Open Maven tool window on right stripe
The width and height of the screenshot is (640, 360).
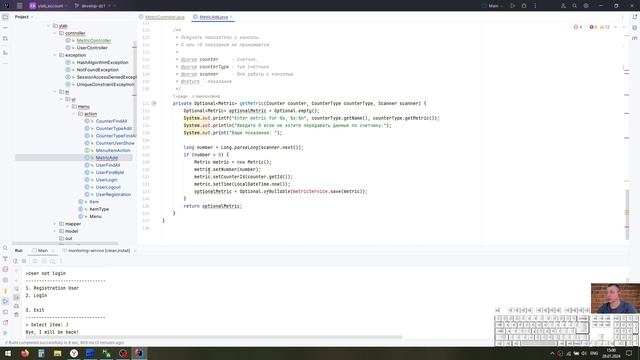pos(635,38)
